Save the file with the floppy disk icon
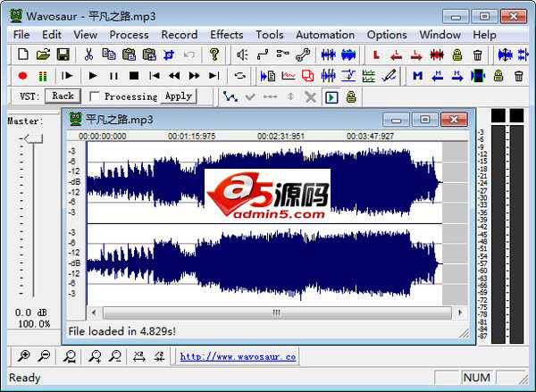Viewport: 536px width, 392px height. pyautogui.click(x=63, y=54)
